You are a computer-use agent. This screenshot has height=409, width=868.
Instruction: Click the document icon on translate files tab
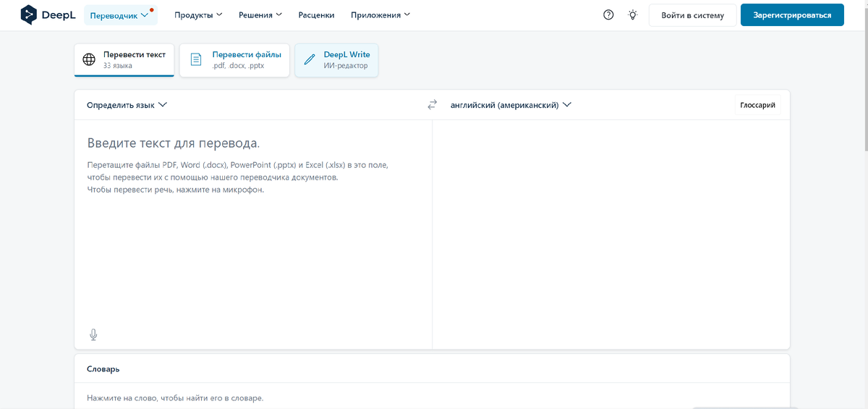(x=195, y=60)
